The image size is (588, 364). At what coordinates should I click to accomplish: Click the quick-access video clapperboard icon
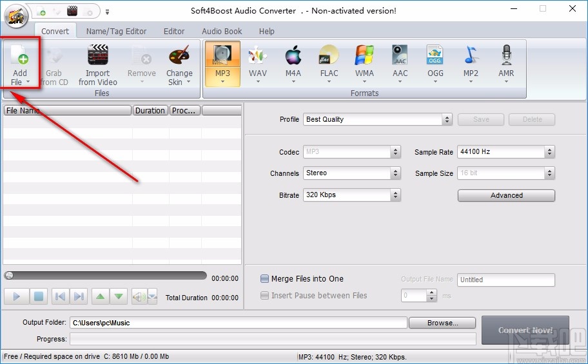click(x=72, y=11)
